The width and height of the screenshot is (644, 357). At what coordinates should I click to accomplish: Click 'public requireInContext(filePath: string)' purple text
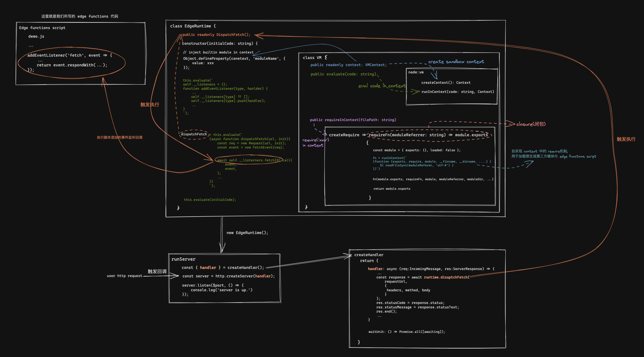(x=353, y=120)
